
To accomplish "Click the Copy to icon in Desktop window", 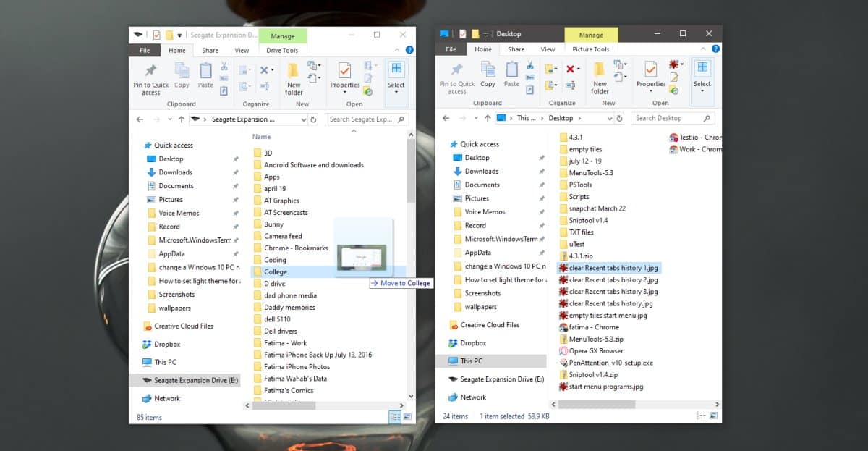I will 549,84.
